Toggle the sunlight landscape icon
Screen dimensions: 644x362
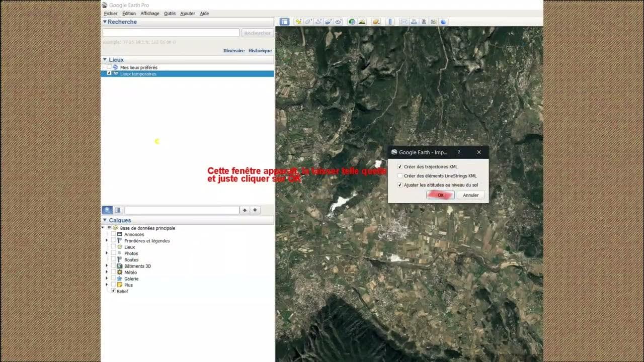(x=362, y=22)
